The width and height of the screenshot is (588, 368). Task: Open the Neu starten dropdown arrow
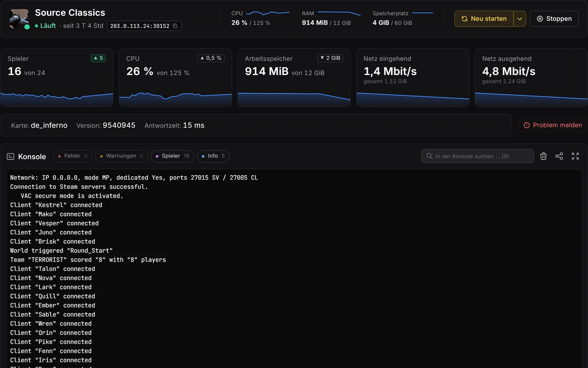(520, 19)
